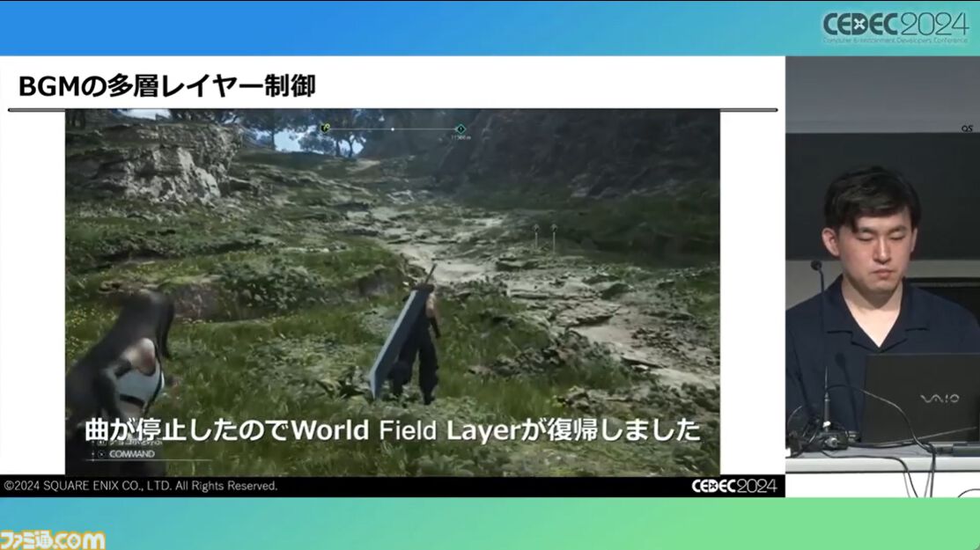980x550 pixels.
Task: Click the green destination diamond marker on compass
Action: 461,128
